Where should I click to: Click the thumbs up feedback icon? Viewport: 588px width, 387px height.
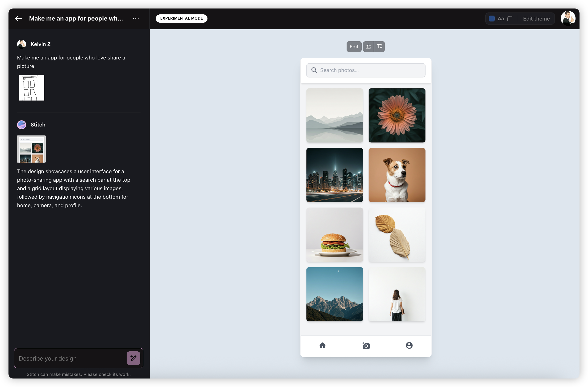368,46
